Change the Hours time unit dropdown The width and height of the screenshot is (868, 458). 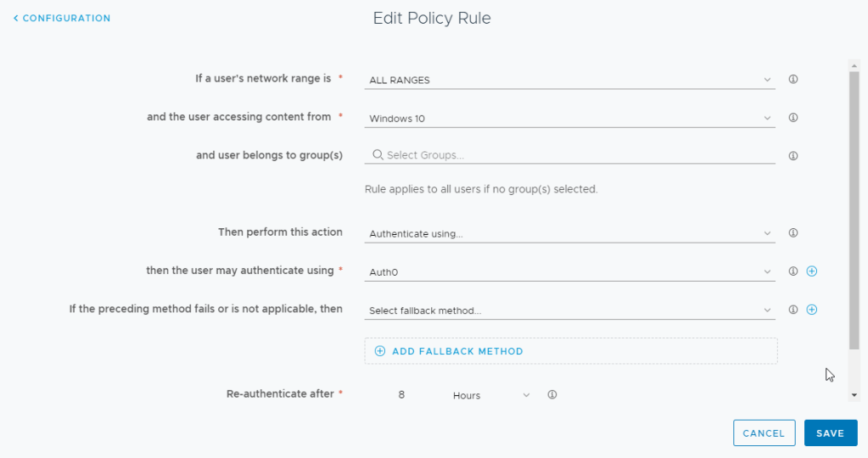point(490,395)
